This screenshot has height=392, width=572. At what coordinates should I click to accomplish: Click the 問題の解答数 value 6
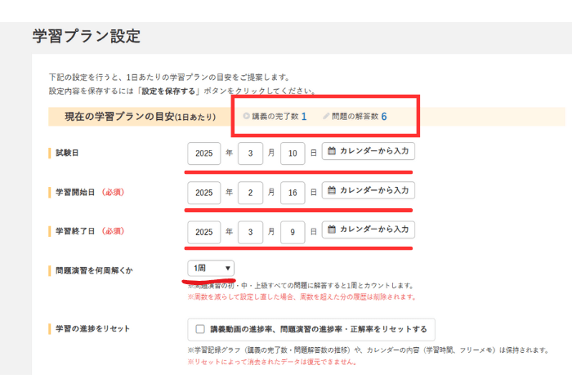384,116
